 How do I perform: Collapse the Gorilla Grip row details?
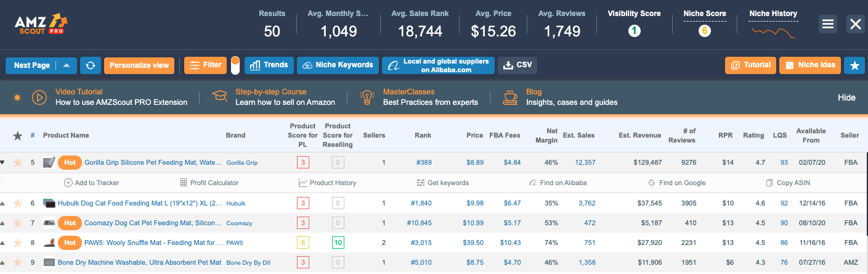point(2,163)
